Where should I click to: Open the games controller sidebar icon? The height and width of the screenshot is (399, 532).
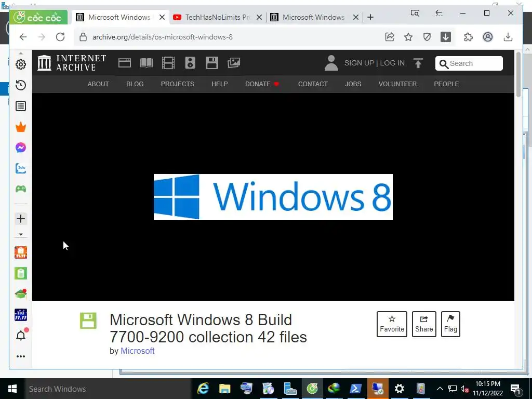(x=21, y=189)
